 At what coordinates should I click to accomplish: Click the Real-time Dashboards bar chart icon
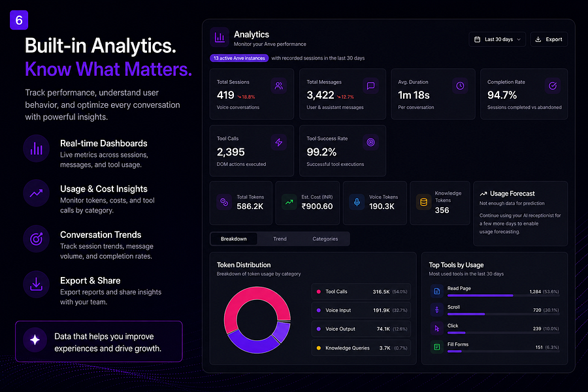pos(37,148)
